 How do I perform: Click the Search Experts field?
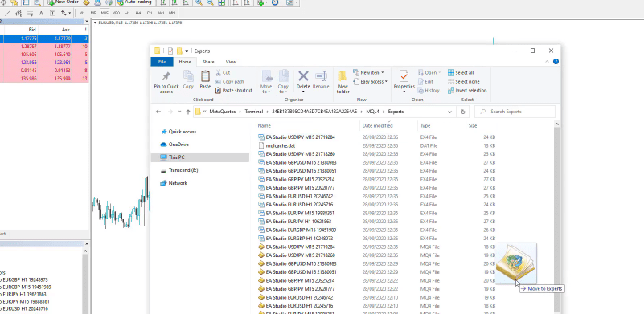515,112
